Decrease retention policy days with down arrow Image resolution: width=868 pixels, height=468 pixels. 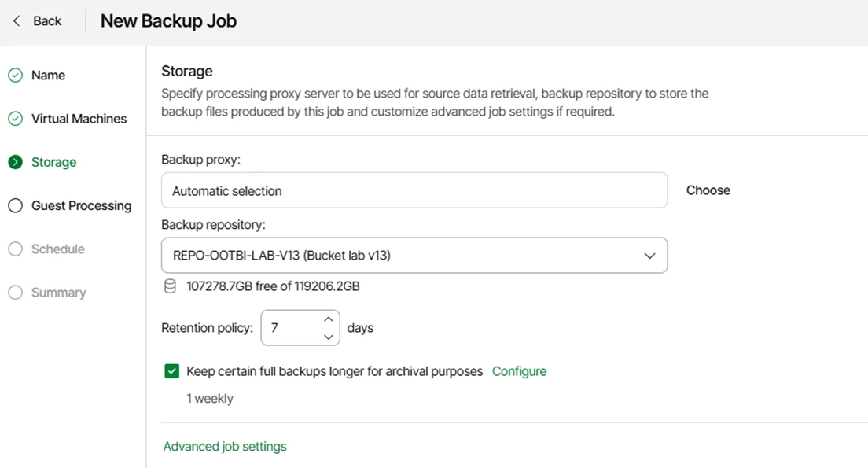(x=329, y=337)
